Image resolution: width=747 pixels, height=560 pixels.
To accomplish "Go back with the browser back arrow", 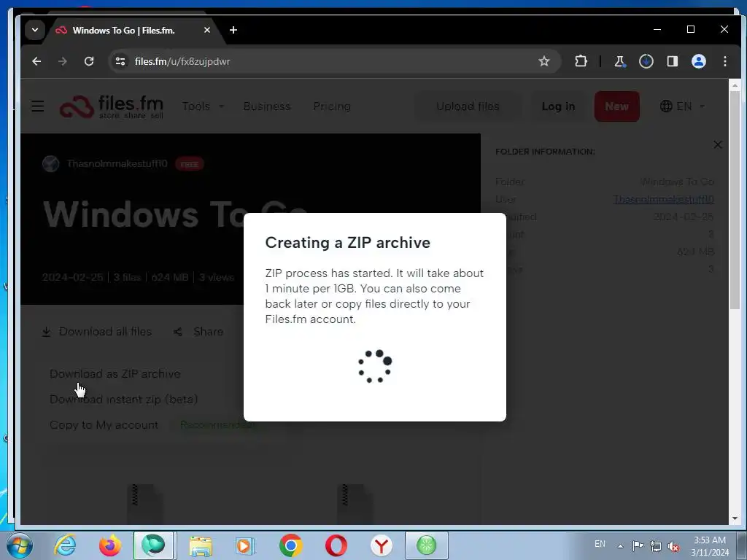I will pos(36,61).
